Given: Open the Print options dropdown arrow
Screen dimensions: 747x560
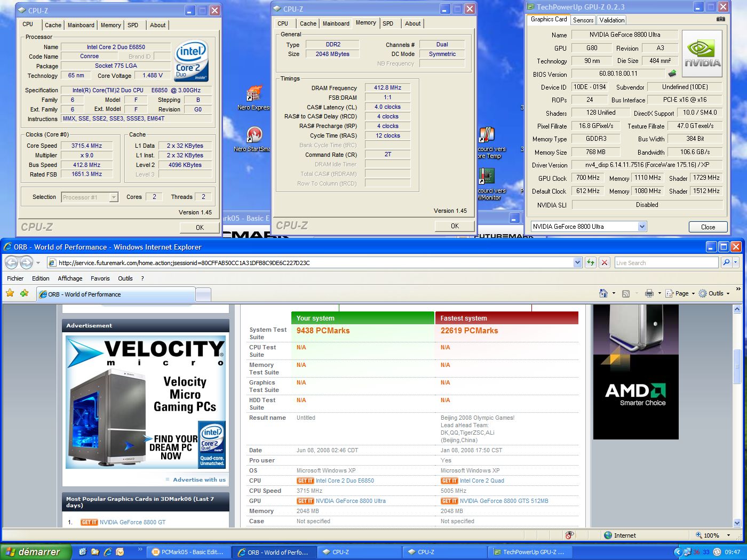Looking at the screenshot, I should coord(659,293).
